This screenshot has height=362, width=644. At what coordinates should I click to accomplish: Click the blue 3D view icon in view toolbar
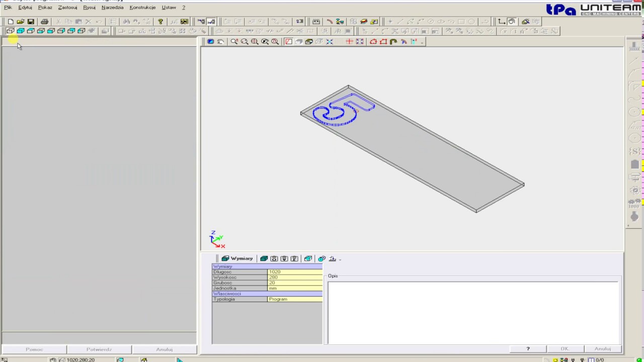(x=210, y=42)
